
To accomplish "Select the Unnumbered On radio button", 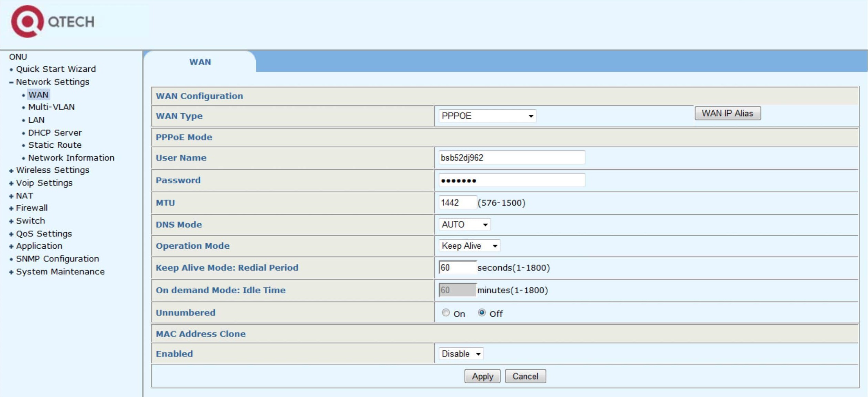I will [446, 313].
